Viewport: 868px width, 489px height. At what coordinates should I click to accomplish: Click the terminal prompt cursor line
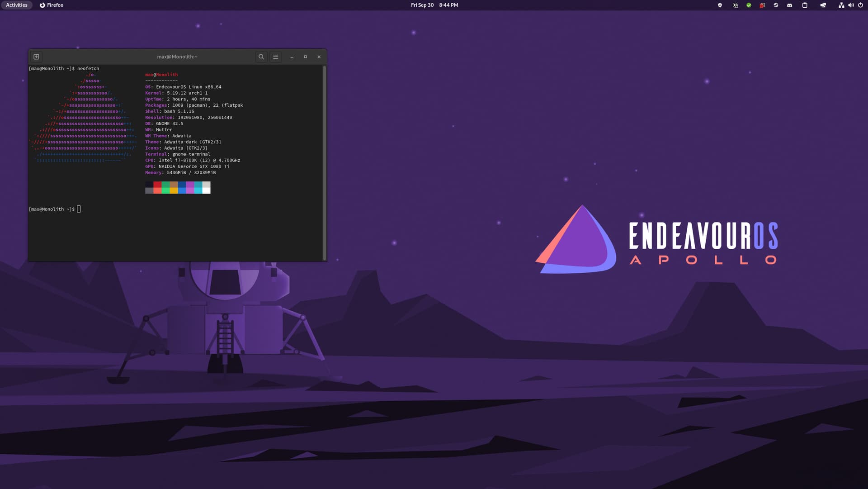pos(55,209)
